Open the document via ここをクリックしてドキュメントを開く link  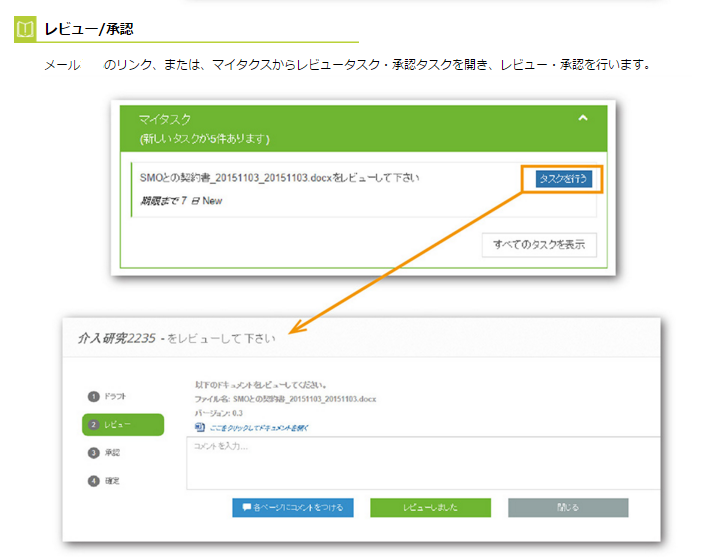point(259,428)
